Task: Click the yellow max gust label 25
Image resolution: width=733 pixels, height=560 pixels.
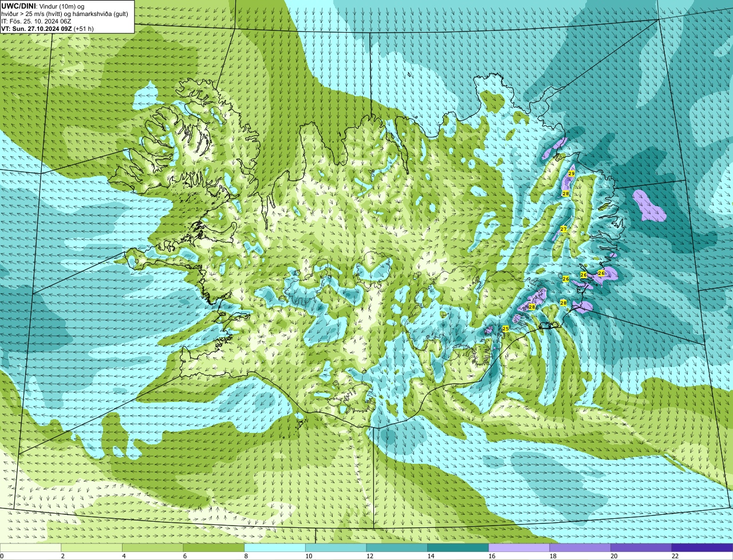Action: [505, 329]
